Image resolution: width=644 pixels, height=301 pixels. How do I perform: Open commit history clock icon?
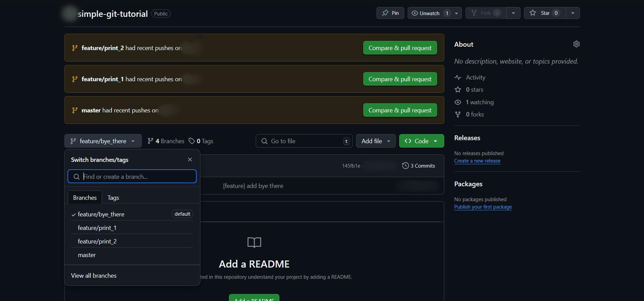click(406, 166)
